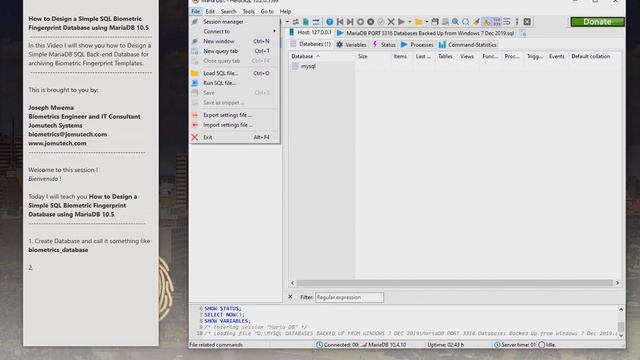Switch to the Processes tab
Viewport: 640px width, 360px height.
coord(417,44)
